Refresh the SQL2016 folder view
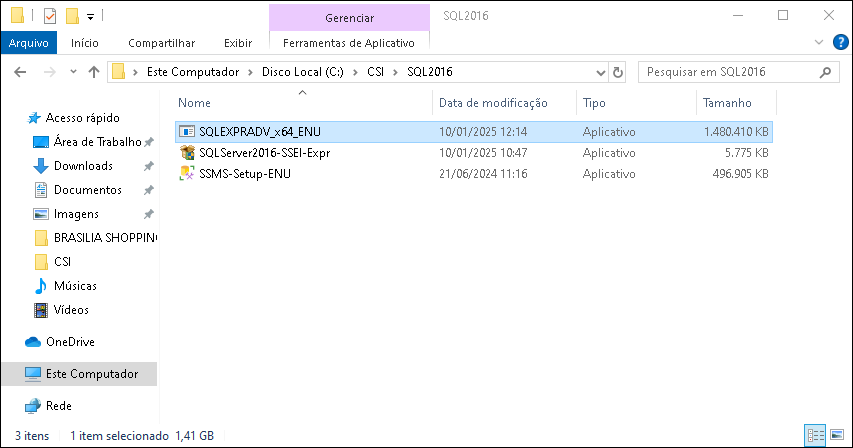This screenshot has height=448, width=853. coord(617,72)
